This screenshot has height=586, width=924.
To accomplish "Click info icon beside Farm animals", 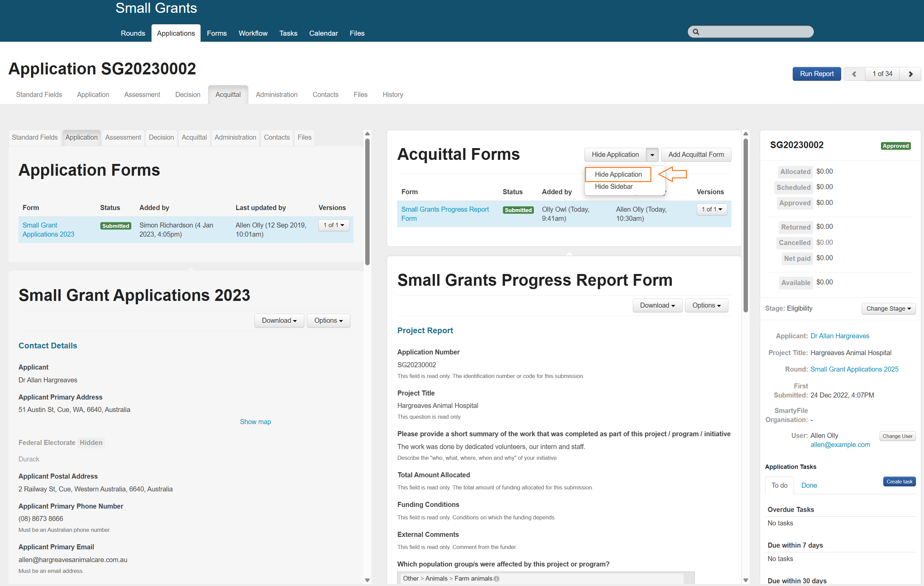I will pos(497,578).
